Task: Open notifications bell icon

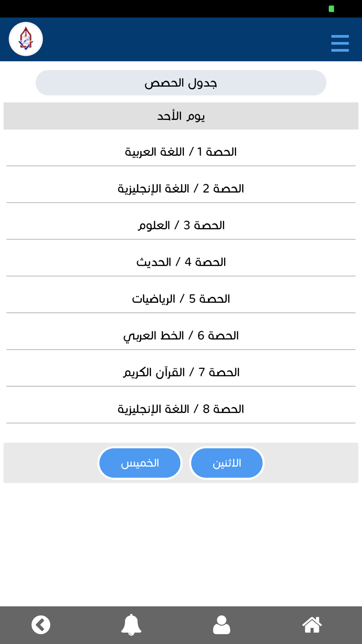Action: 131,625
